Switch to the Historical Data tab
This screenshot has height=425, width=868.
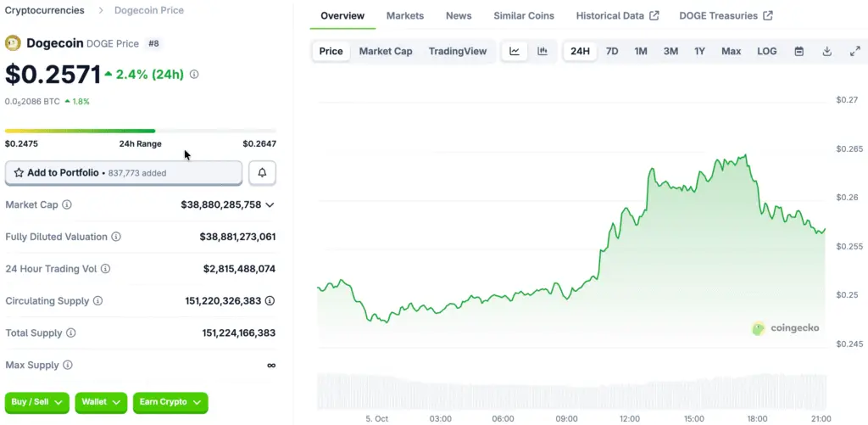pyautogui.click(x=616, y=16)
